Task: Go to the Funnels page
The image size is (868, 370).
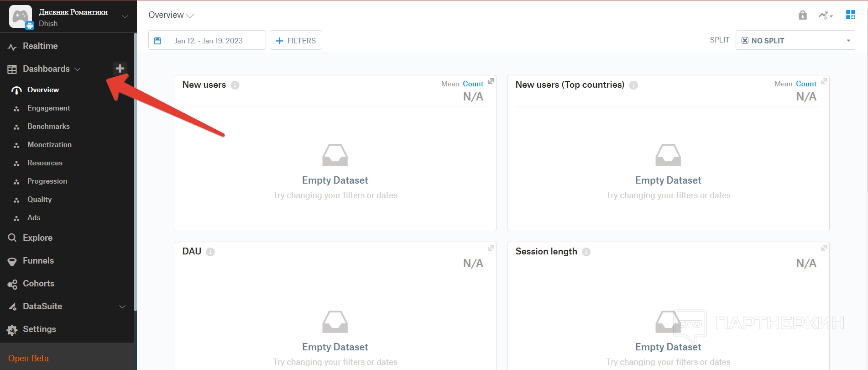Action: [x=38, y=261]
